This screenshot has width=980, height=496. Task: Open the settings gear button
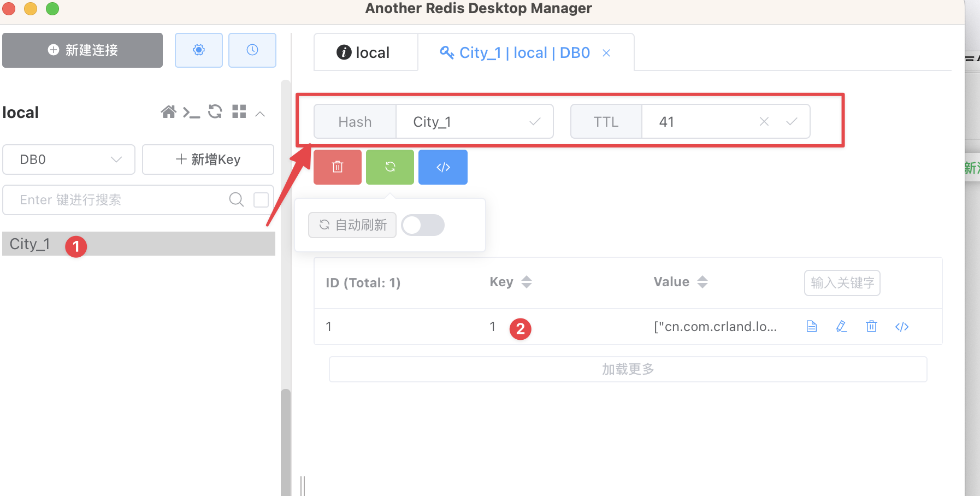[199, 50]
